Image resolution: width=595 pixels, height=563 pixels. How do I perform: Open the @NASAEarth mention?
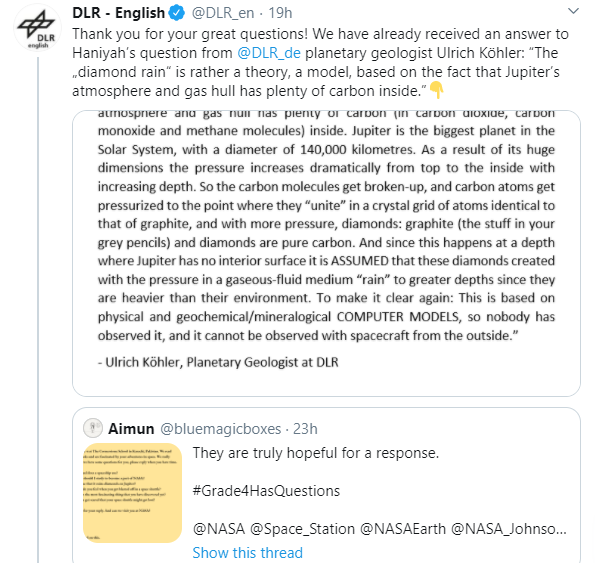(x=403, y=529)
